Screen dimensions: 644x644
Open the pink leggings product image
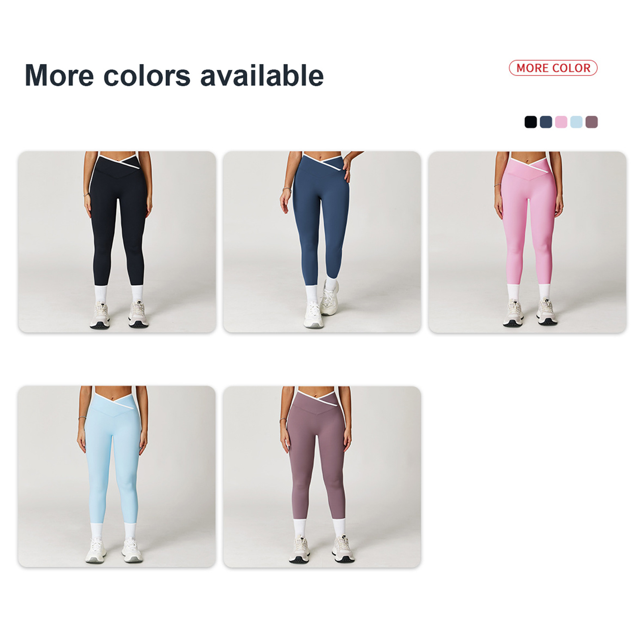tap(527, 242)
